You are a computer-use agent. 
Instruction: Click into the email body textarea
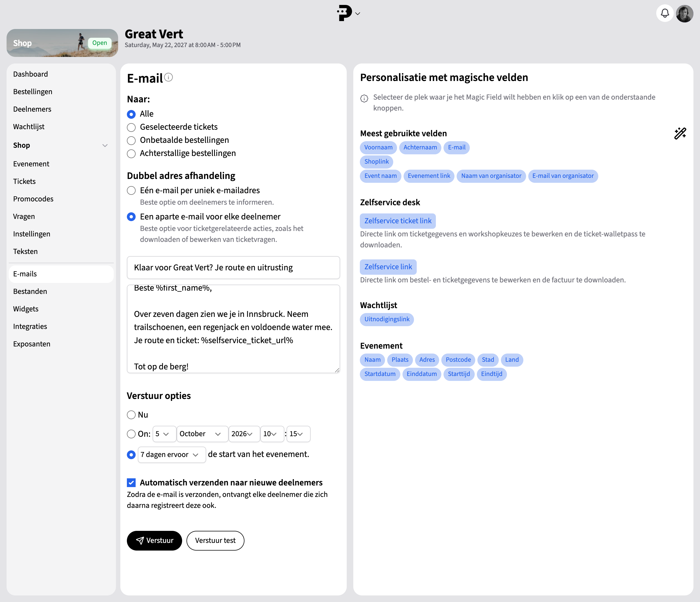point(233,329)
